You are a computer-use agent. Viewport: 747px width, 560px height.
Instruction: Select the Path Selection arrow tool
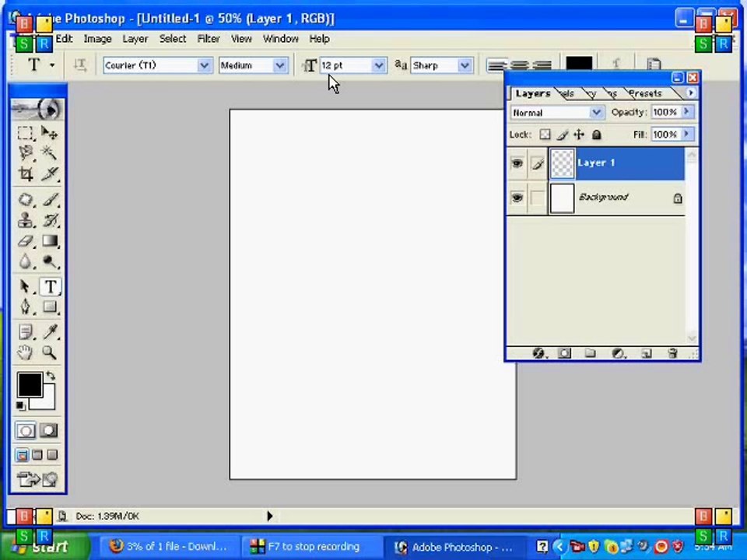coord(25,286)
